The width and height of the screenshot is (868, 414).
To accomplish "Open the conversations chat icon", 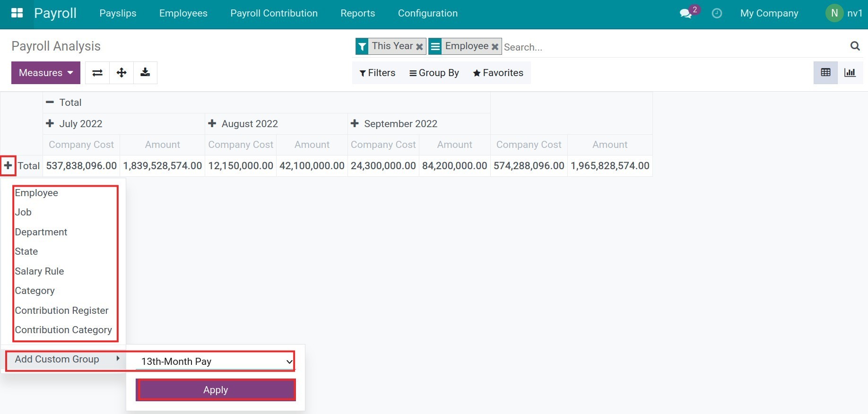I will tap(686, 13).
